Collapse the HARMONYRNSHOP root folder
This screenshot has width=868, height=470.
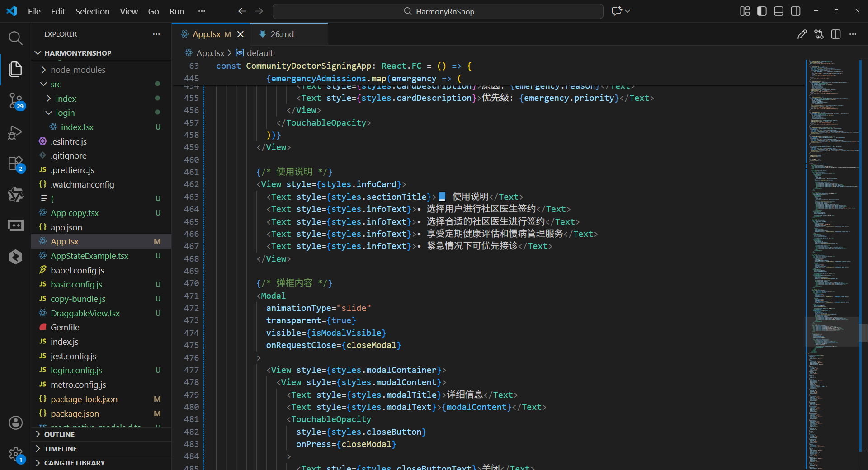click(x=38, y=53)
